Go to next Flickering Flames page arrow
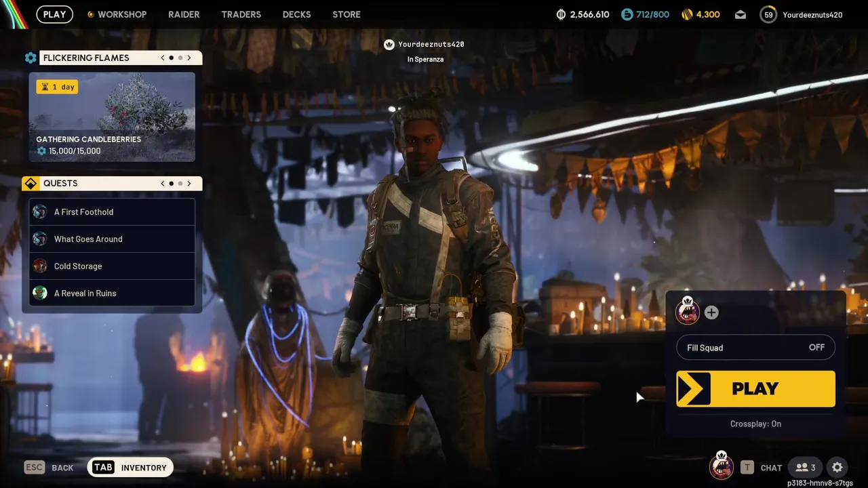The width and height of the screenshot is (868, 488). (x=189, y=58)
